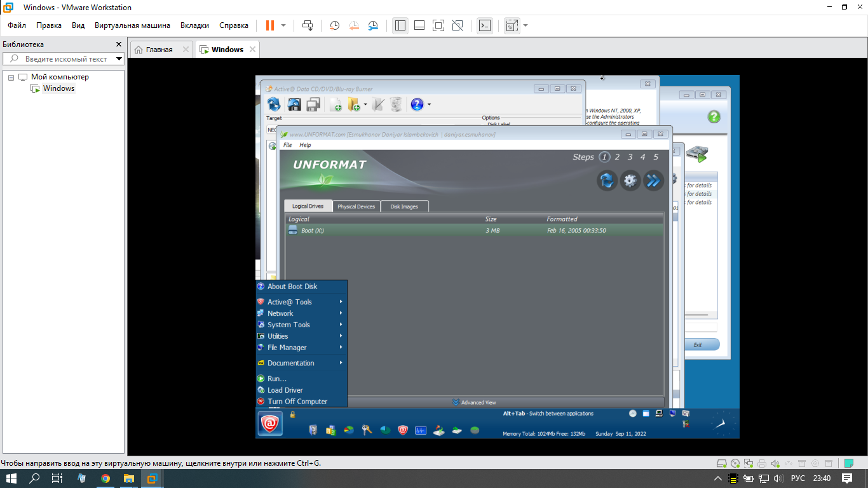
Task: Collapse the Мой компьютер tree node
Action: [11, 78]
